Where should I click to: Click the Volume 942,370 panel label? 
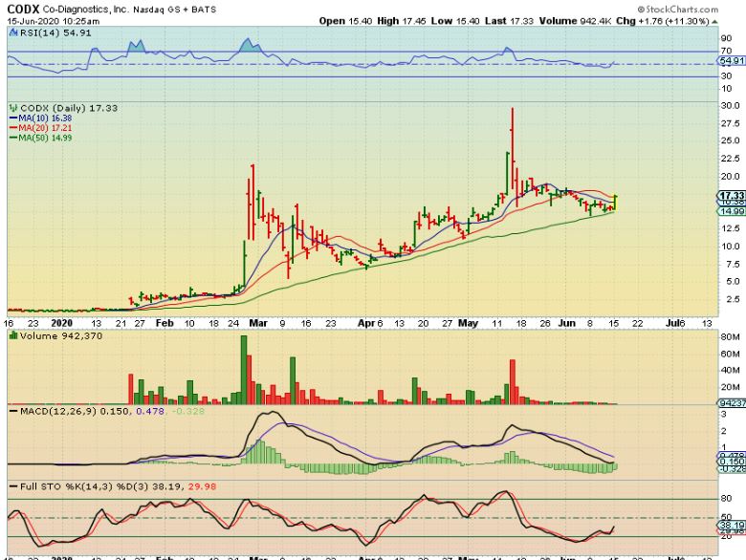(61, 335)
